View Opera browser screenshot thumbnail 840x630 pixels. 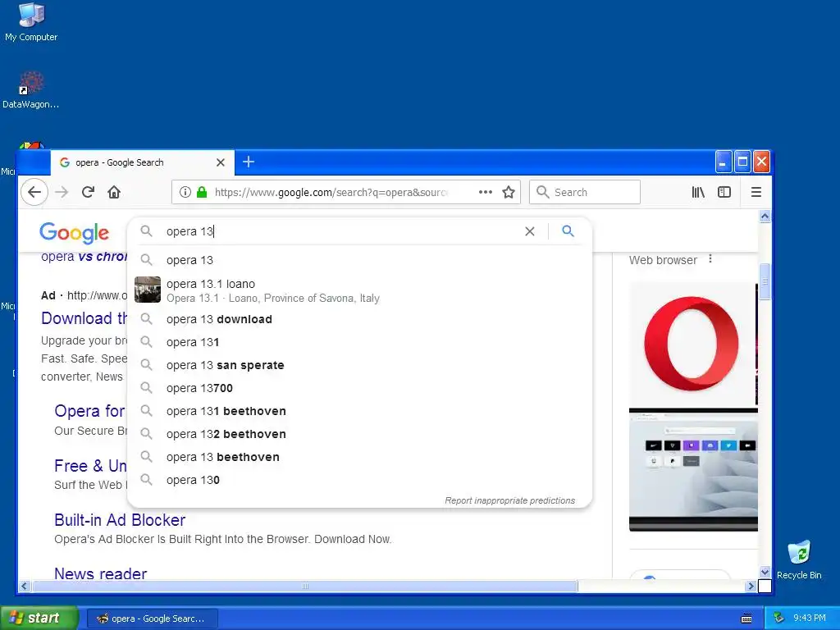pos(693,470)
